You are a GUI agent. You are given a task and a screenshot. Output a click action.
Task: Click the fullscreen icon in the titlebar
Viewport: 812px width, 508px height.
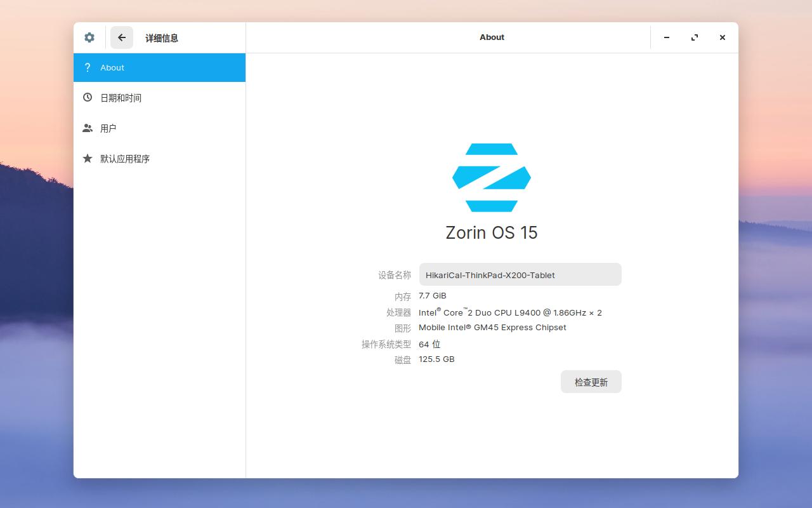(695, 37)
